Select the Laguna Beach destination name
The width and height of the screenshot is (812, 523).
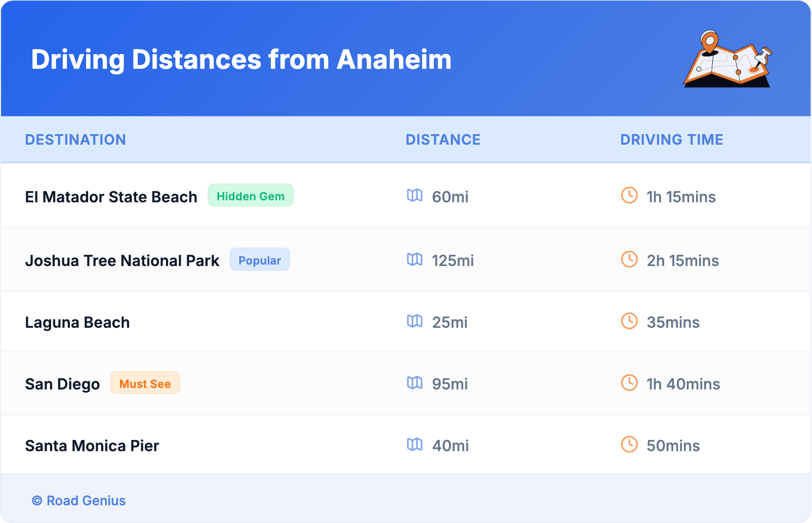click(x=77, y=323)
